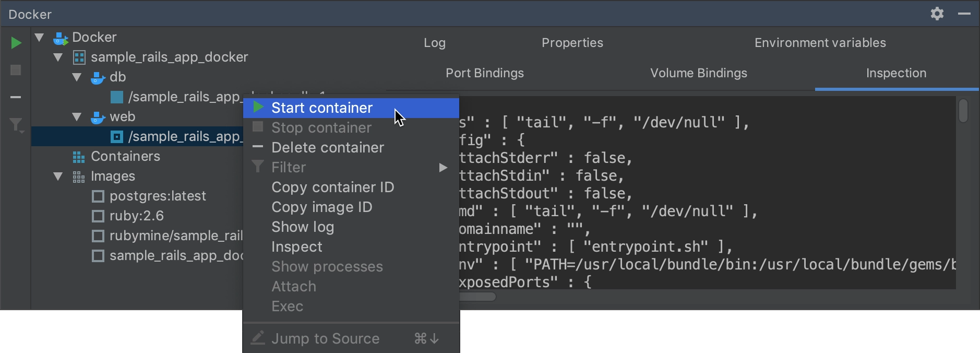Choose Start container from context menu
Image resolution: width=980 pixels, height=353 pixels.
pos(351,108)
